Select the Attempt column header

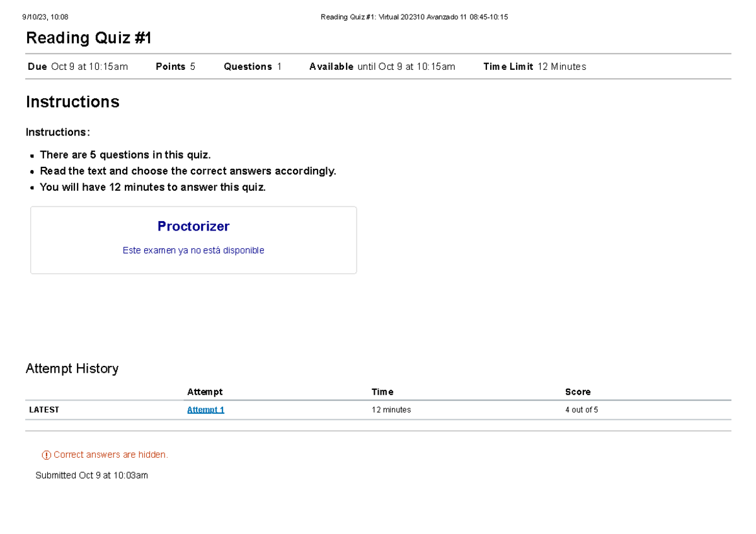click(x=205, y=392)
